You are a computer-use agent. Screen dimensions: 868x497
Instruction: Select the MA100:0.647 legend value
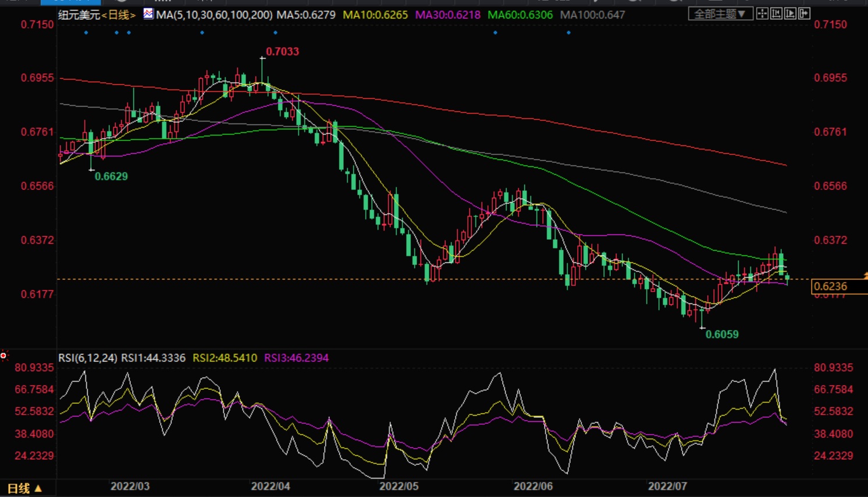tap(592, 15)
